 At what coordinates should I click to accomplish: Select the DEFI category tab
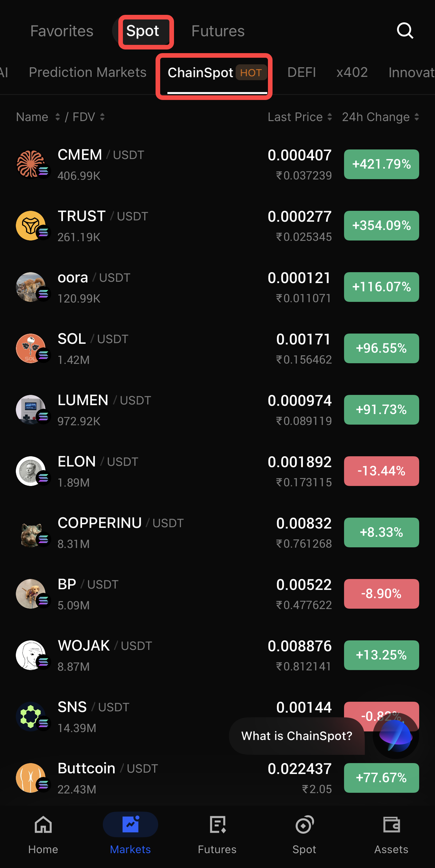301,73
